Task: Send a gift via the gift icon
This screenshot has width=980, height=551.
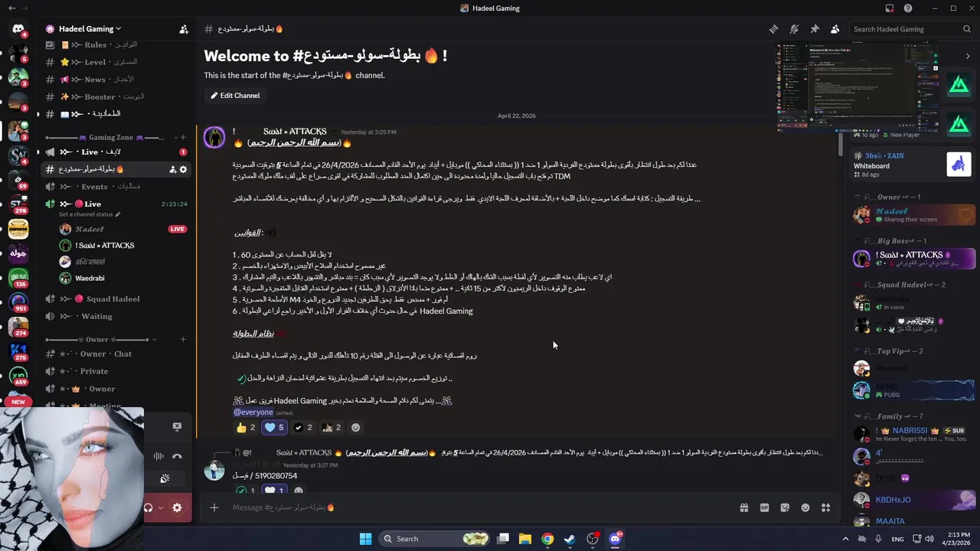Action: coord(743,507)
